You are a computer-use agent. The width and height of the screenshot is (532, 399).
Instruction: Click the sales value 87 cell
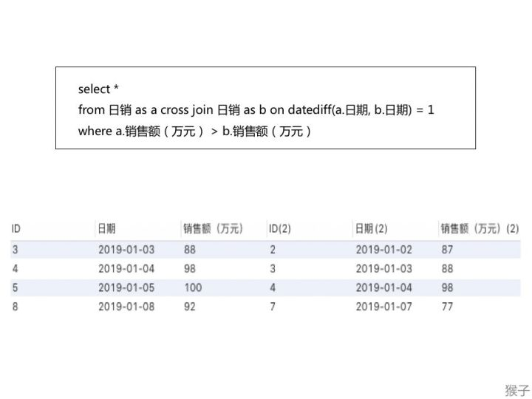tap(447, 250)
